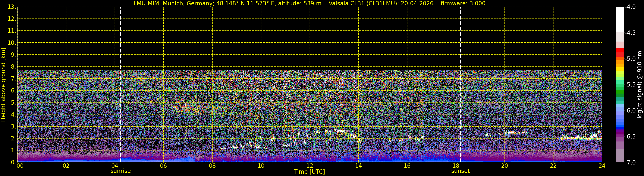Click the 5 km height tick label
644x176 pixels.
pos(13,103)
